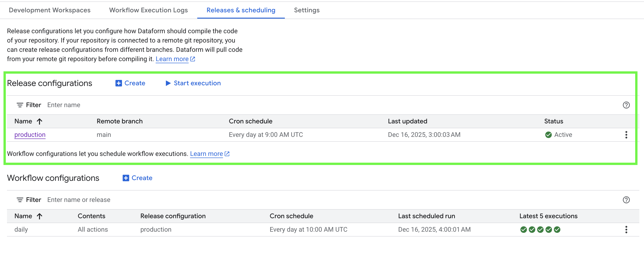
Task: Open Workflow Execution Logs tab
Action: coord(148,10)
